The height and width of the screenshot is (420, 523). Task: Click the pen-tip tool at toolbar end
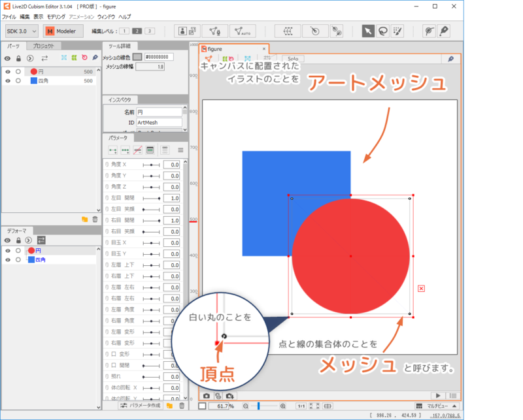click(444, 31)
